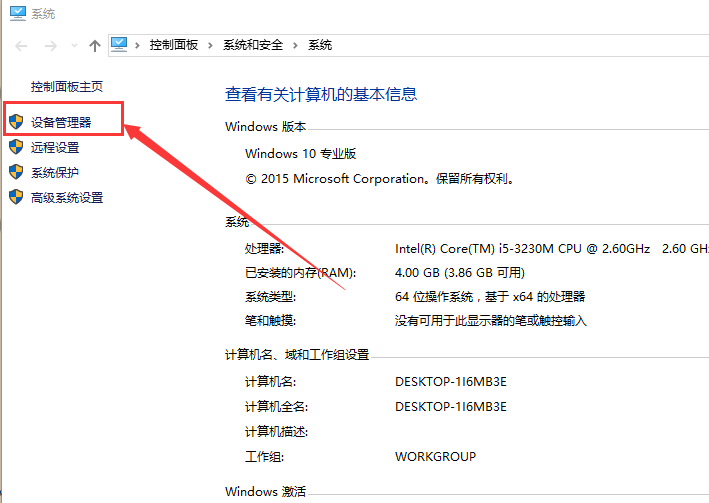Click the 计算机描述 label
709x503 pixels.
(x=277, y=432)
